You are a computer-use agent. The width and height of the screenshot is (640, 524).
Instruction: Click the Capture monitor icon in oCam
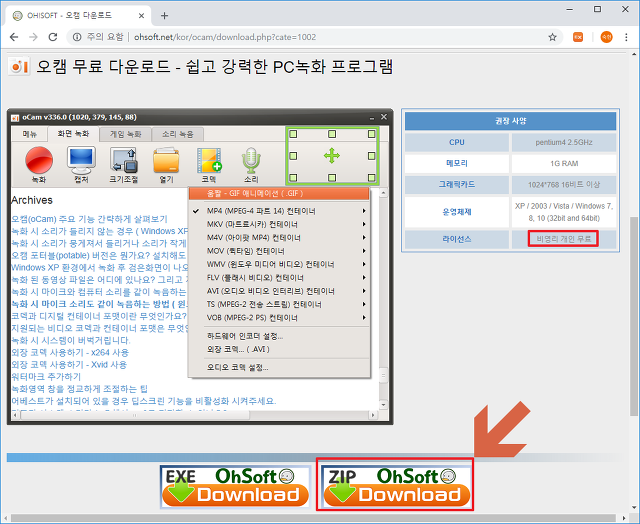(81, 160)
